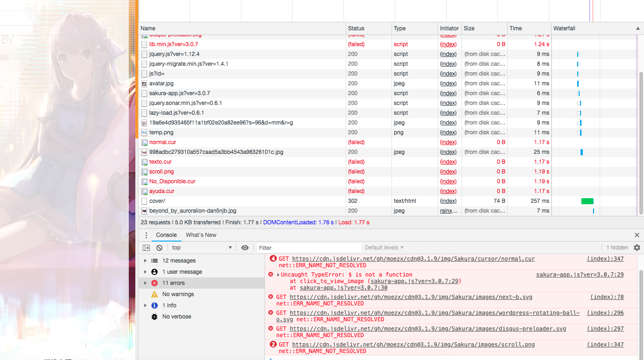Image resolution: width=644 pixels, height=360 pixels.
Task: Select the 11 errors sidebar group
Action: [173, 283]
